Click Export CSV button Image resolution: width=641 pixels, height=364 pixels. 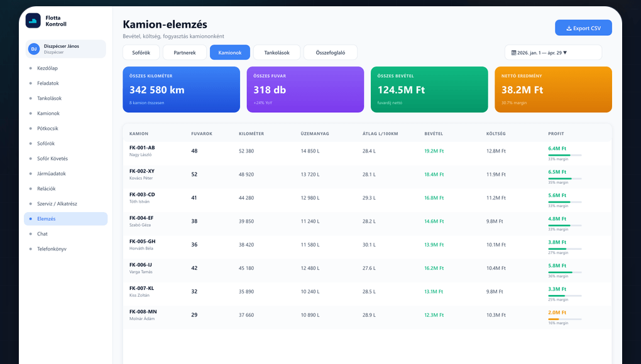pos(583,28)
